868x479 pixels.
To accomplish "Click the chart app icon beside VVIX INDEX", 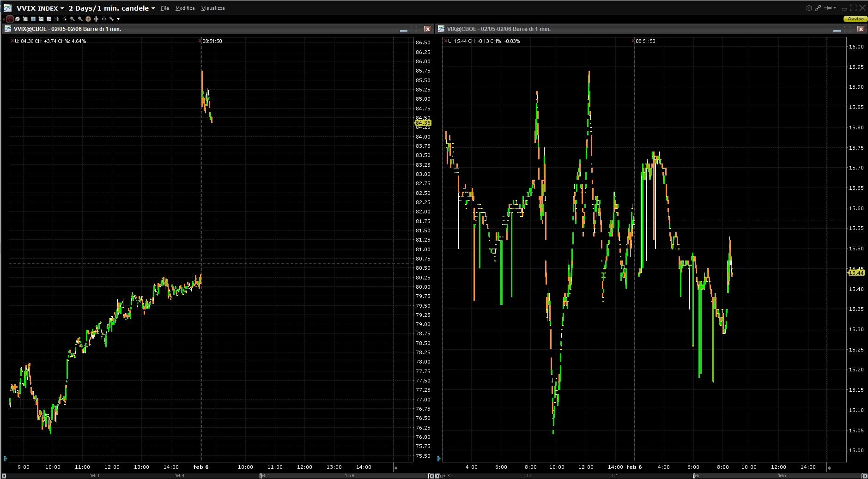I will (x=7, y=8).
